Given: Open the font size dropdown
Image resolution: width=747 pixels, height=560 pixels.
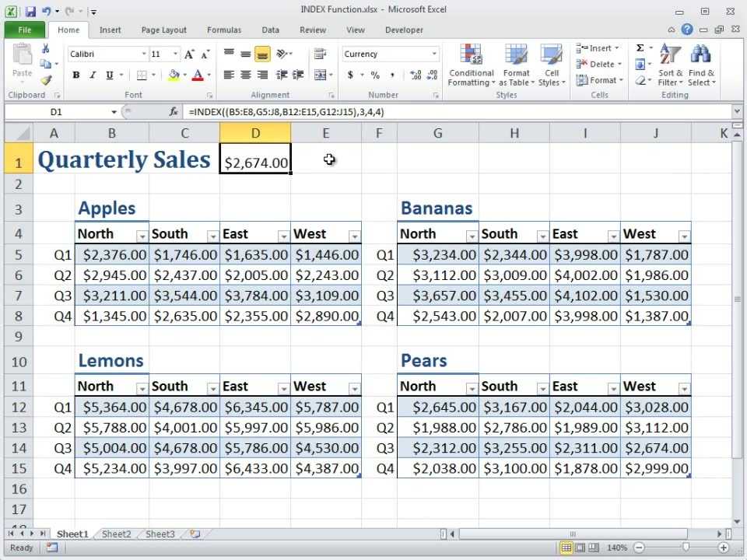Looking at the screenshot, I should (x=175, y=54).
